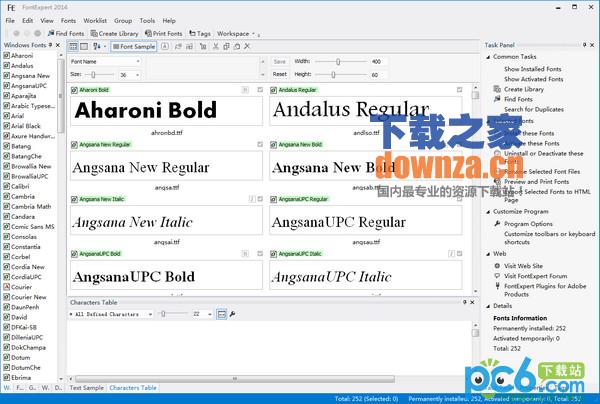The image size is (600, 404).
Task: Open the character size 22 dropdown
Action: click(x=210, y=314)
